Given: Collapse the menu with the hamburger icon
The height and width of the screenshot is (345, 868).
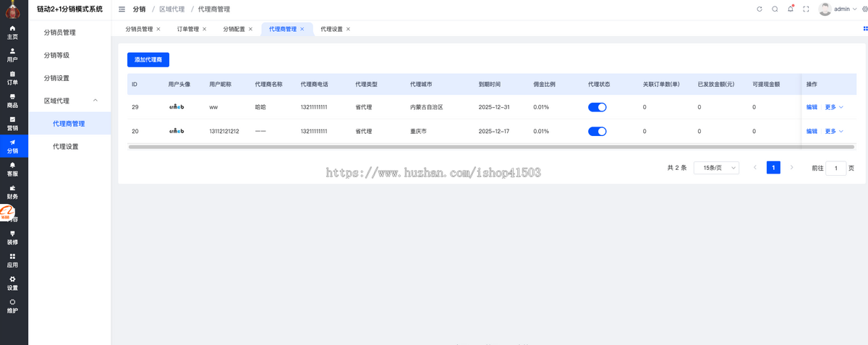Looking at the screenshot, I should pyautogui.click(x=122, y=9).
